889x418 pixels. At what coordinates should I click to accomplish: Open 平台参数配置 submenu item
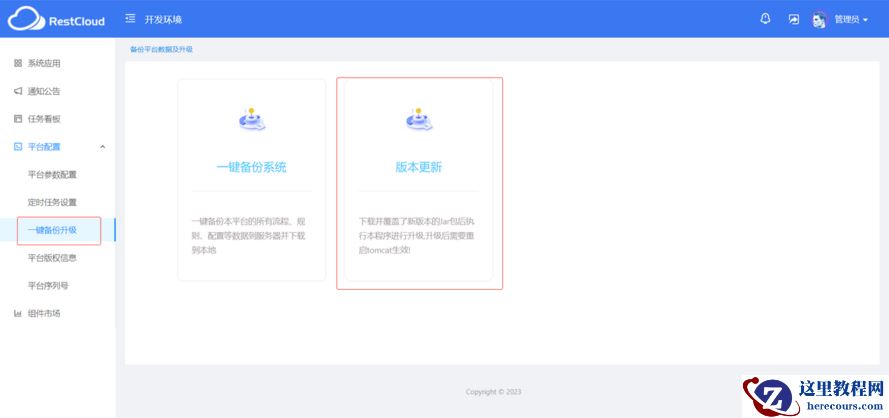point(52,174)
